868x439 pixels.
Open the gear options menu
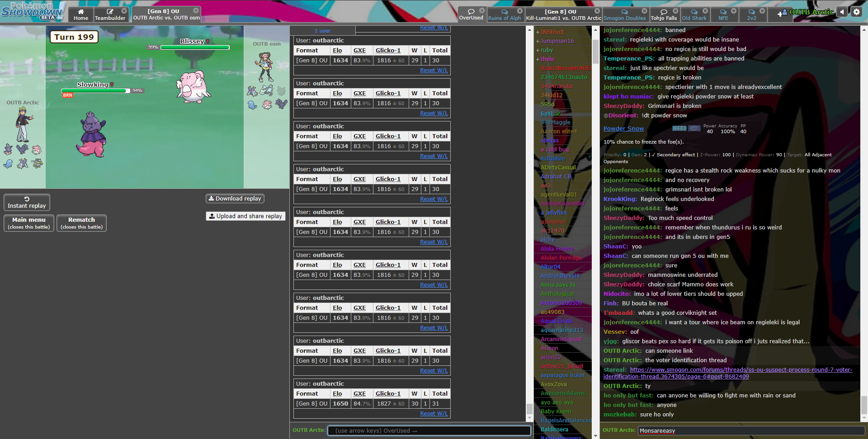(856, 12)
